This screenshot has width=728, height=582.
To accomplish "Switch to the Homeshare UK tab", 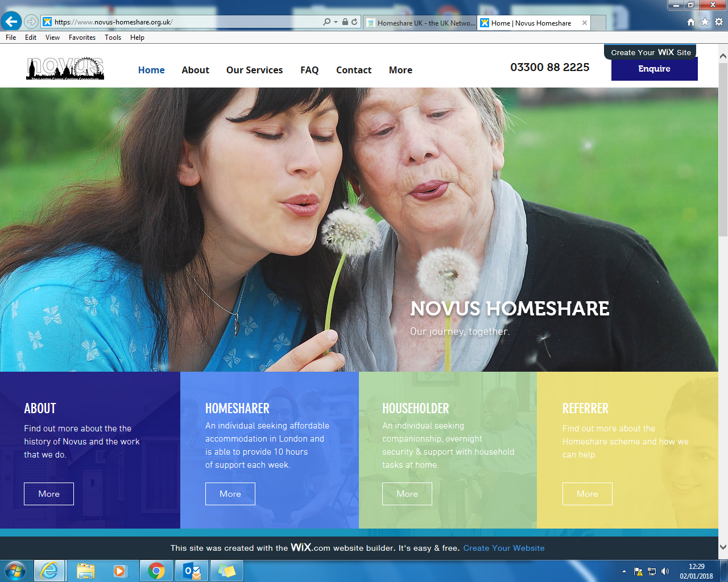I will pos(421,23).
